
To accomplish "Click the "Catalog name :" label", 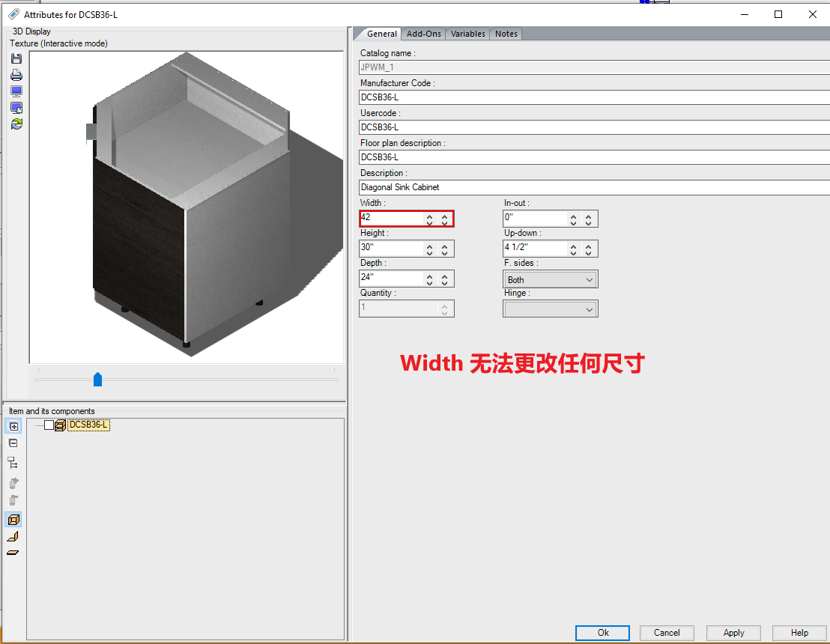I will click(388, 53).
